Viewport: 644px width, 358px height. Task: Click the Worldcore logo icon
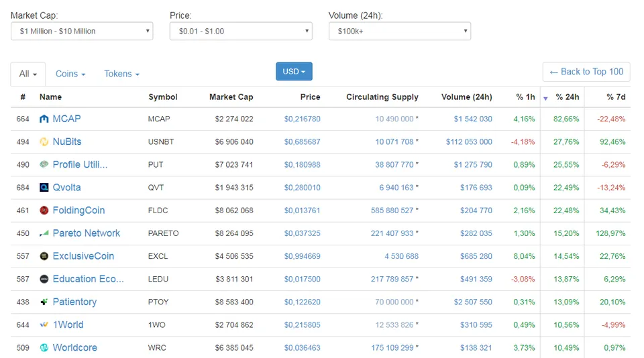point(44,348)
